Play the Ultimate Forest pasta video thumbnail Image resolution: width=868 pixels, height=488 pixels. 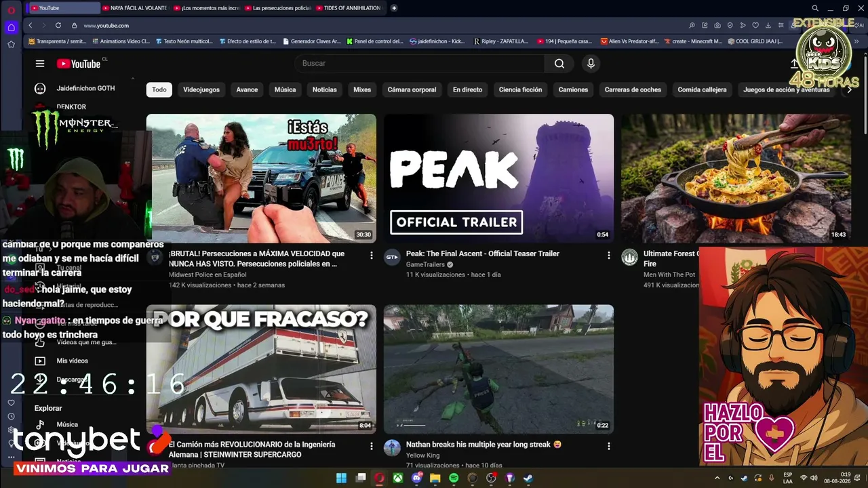[736, 178]
